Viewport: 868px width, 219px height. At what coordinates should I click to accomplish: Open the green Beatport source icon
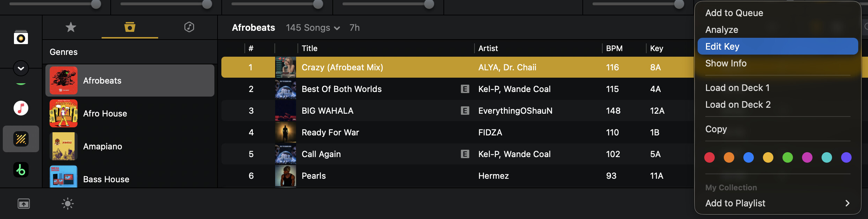click(21, 170)
